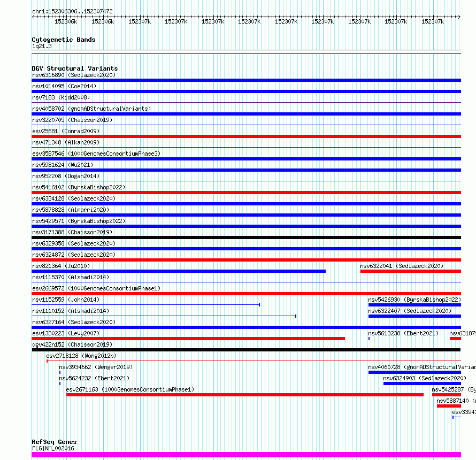This screenshot has width=476, height=460.
Task: Click nsv1110152 (Alsmadi2014) label
Action: 71,311
